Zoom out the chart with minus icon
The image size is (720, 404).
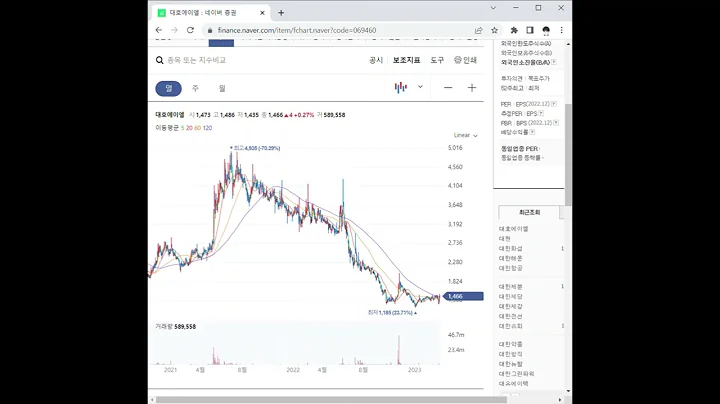[448, 88]
